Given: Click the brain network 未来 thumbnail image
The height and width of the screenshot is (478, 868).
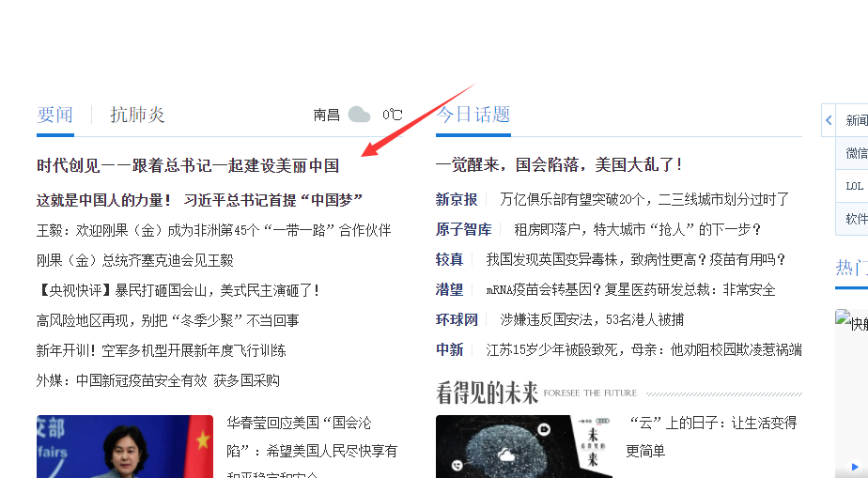Looking at the screenshot, I should click(x=523, y=446).
